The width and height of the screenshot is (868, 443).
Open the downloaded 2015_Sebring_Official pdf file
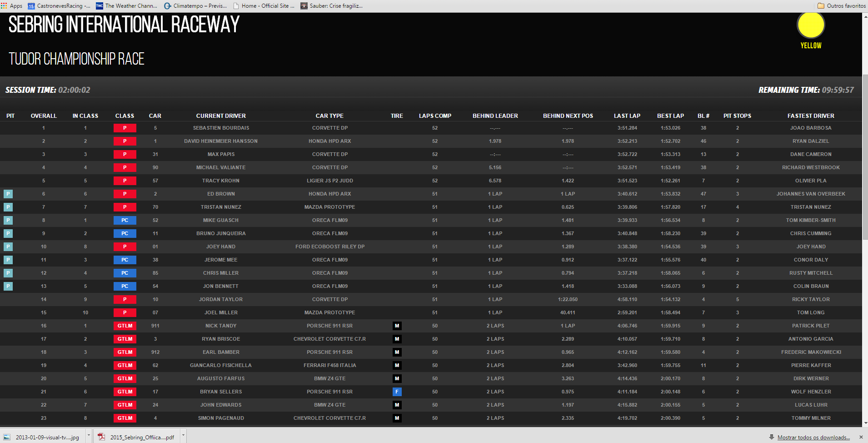[136, 437]
